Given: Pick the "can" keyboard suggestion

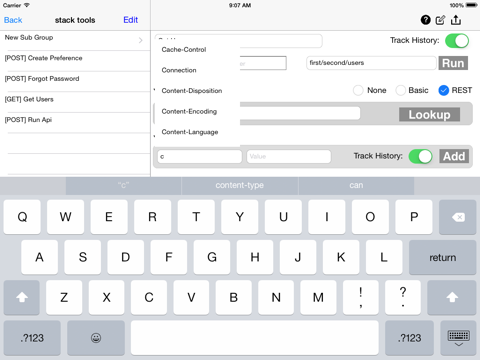Looking at the screenshot, I should click(x=356, y=185).
